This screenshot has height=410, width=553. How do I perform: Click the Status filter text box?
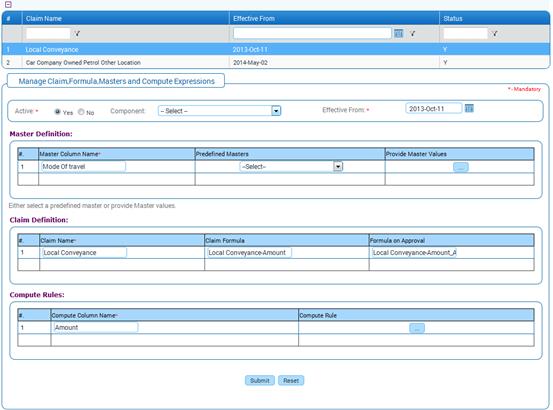click(x=466, y=33)
